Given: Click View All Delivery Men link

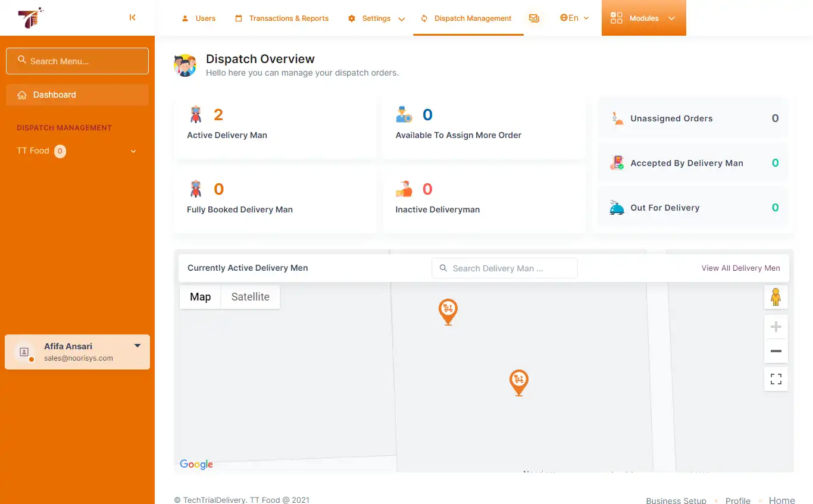Looking at the screenshot, I should (740, 268).
